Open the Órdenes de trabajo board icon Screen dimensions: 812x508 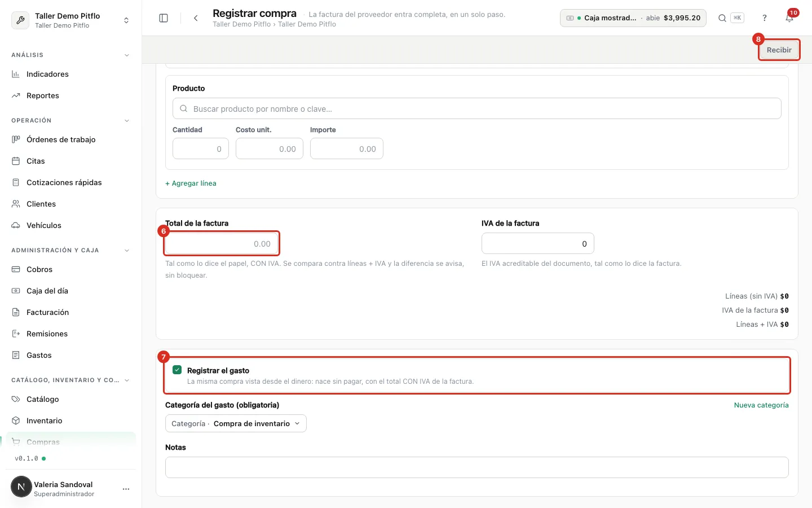(x=16, y=139)
